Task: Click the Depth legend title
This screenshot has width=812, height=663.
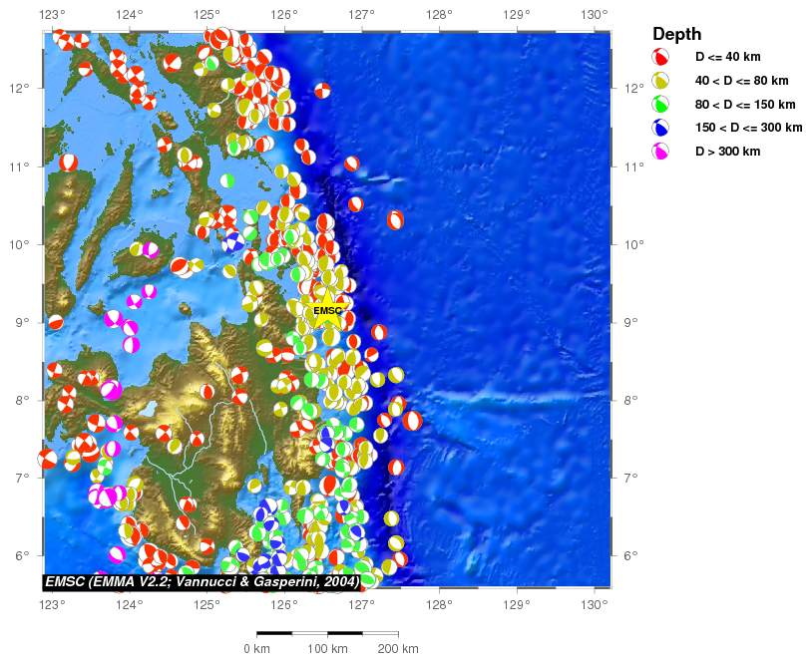Action: pyautogui.click(x=676, y=34)
